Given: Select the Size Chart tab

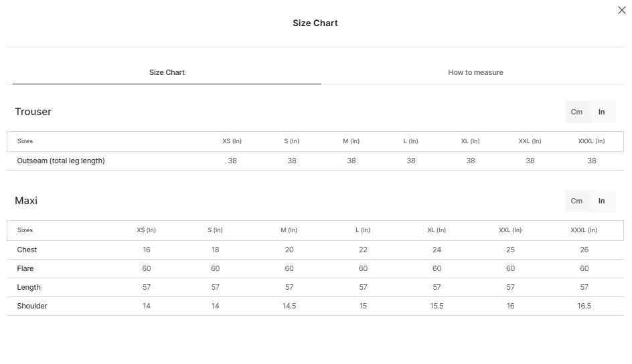Looking at the screenshot, I should click(x=167, y=72).
